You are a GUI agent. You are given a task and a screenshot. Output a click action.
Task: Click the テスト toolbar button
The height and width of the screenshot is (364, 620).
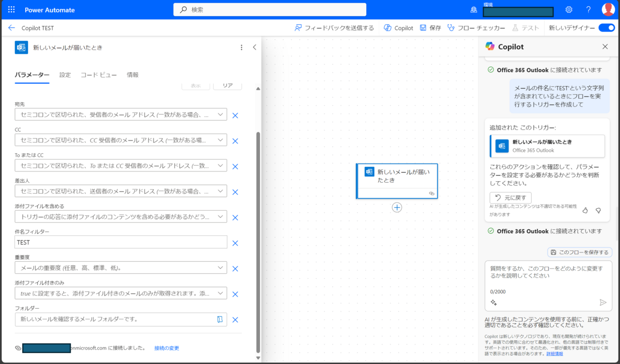coord(525,28)
